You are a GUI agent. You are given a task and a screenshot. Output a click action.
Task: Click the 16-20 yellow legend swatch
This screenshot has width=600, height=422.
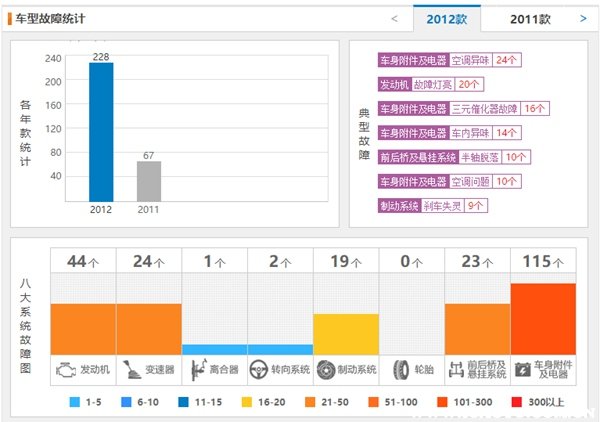(x=250, y=402)
